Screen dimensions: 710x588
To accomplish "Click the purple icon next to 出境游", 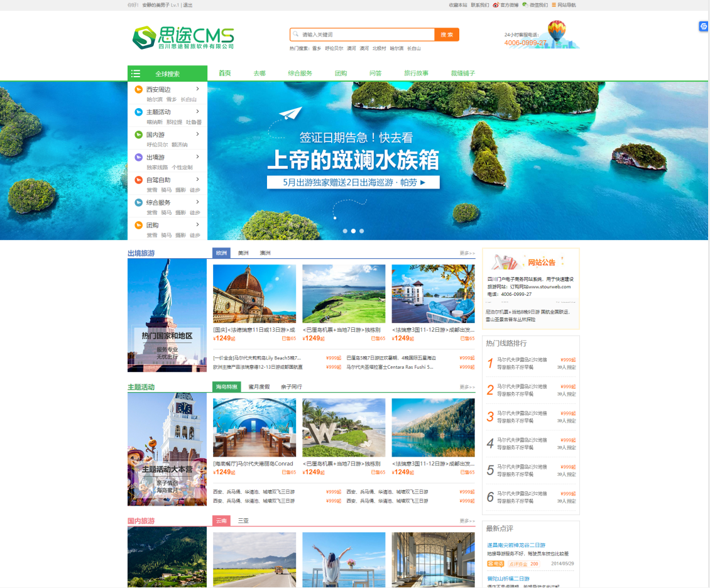I will pos(139,158).
